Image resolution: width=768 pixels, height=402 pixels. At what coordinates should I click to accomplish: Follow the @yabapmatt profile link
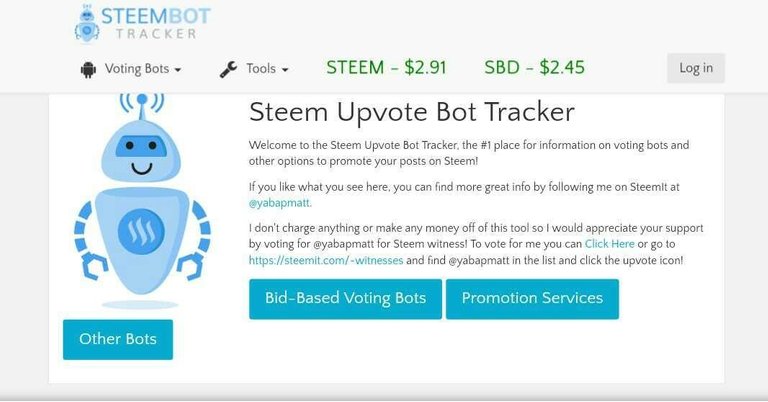(280, 203)
